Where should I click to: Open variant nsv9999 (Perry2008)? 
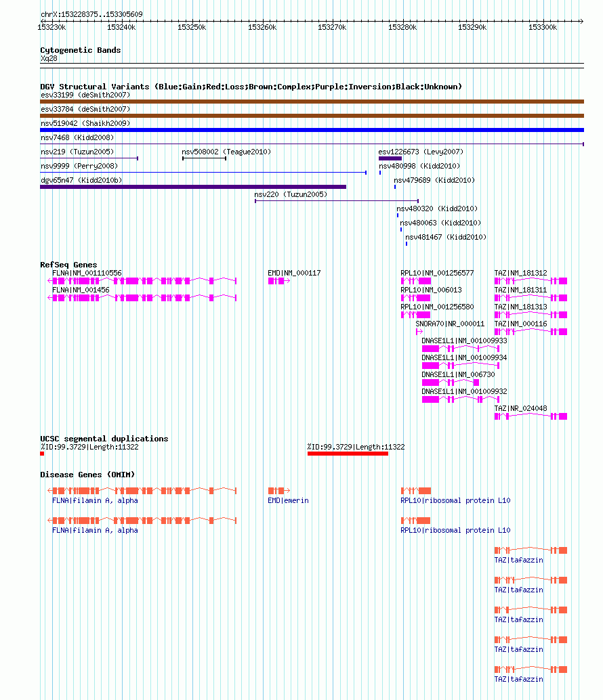pos(203,173)
